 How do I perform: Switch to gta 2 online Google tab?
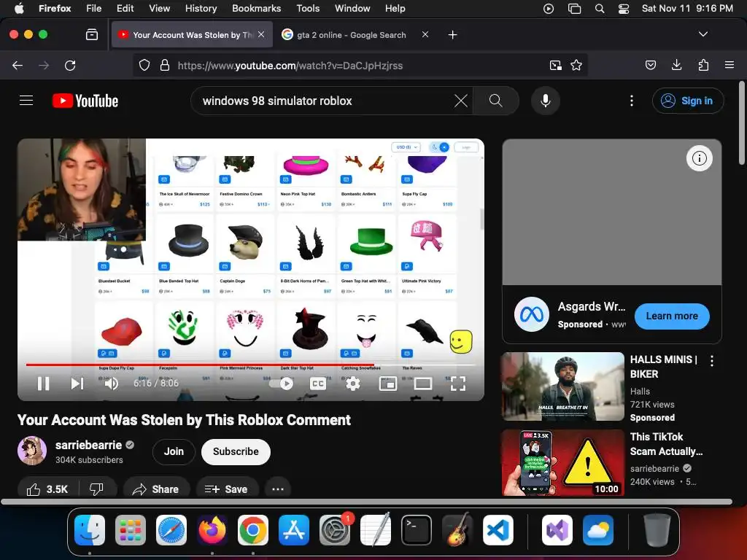pyautogui.click(x=351, y=35)
